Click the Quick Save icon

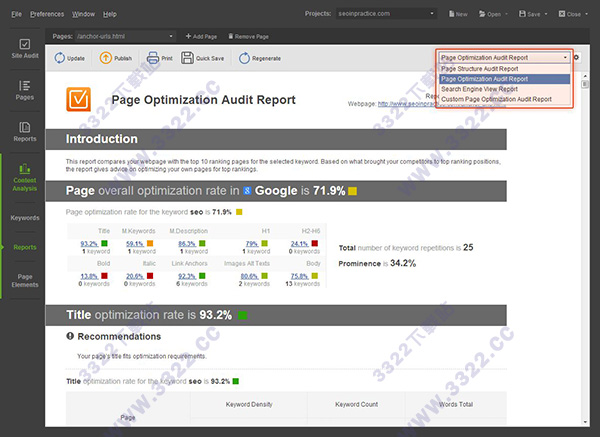[188, 58]
